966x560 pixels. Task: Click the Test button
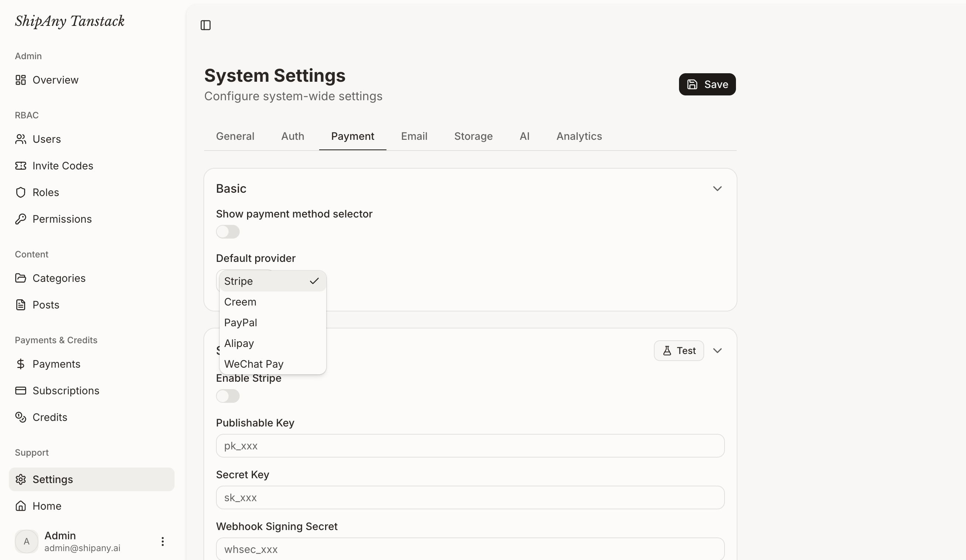point(679,350)
